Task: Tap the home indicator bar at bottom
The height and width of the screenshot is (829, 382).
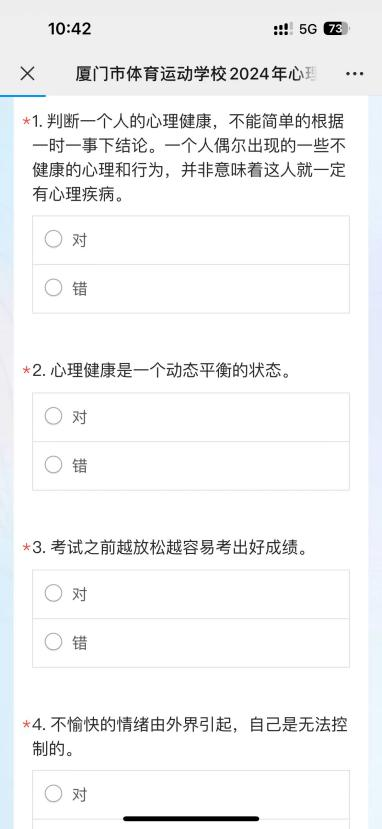Action: [191, 818]
